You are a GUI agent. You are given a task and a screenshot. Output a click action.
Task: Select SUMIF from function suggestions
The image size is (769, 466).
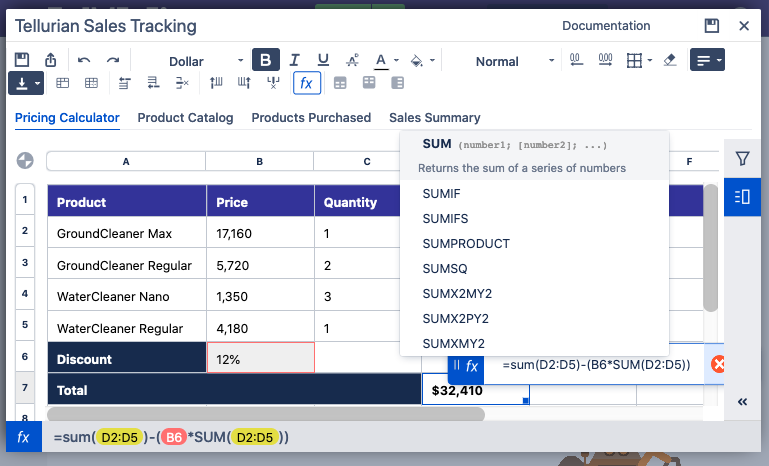535,194
